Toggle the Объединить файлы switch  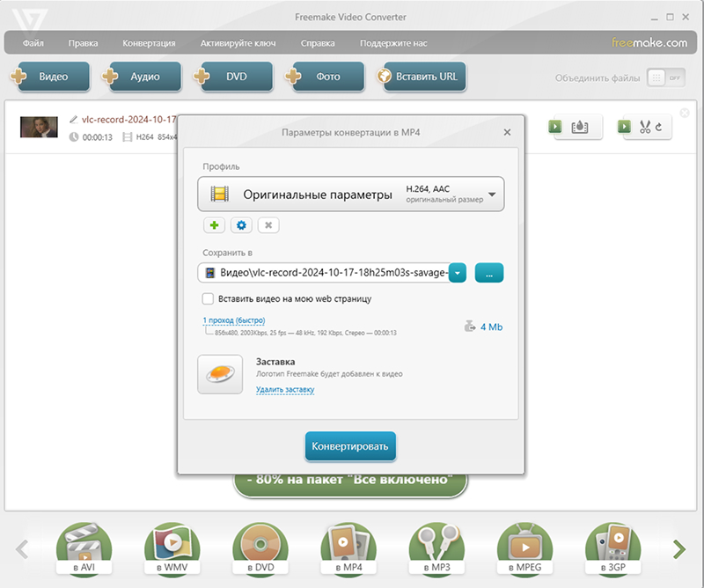[666, 77]
